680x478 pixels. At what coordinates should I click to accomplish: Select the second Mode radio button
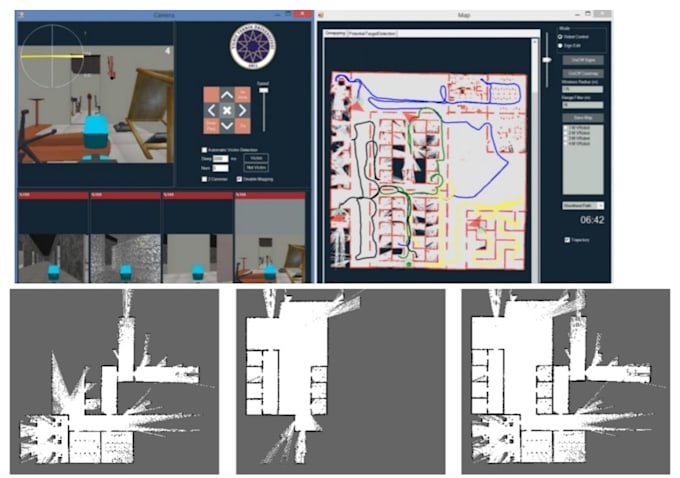(x=560, y=46)
